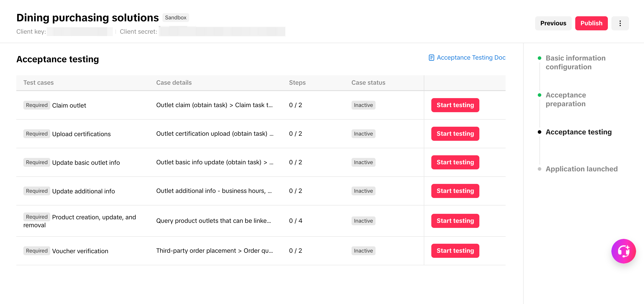Viewport: 644px width, 304px height.
Task: Click the Sandbox environment badge
Action: pyautogui.click(x=175, y=18)
